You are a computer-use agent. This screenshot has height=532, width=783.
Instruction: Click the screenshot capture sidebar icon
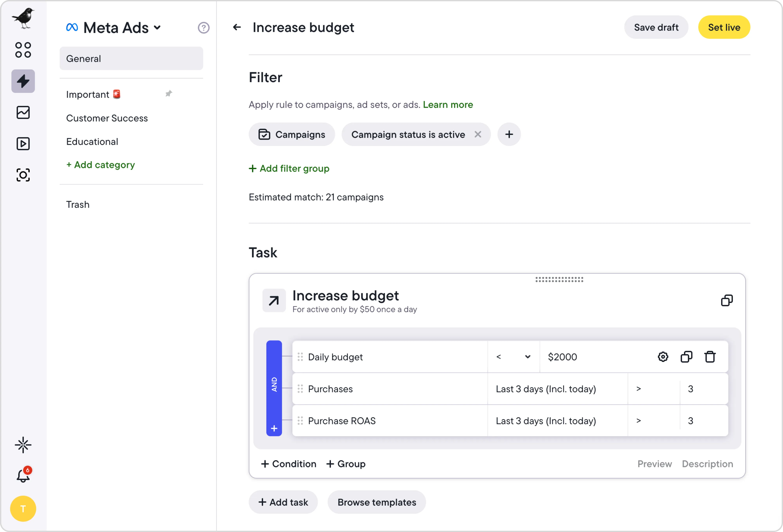tap(23, 175)
